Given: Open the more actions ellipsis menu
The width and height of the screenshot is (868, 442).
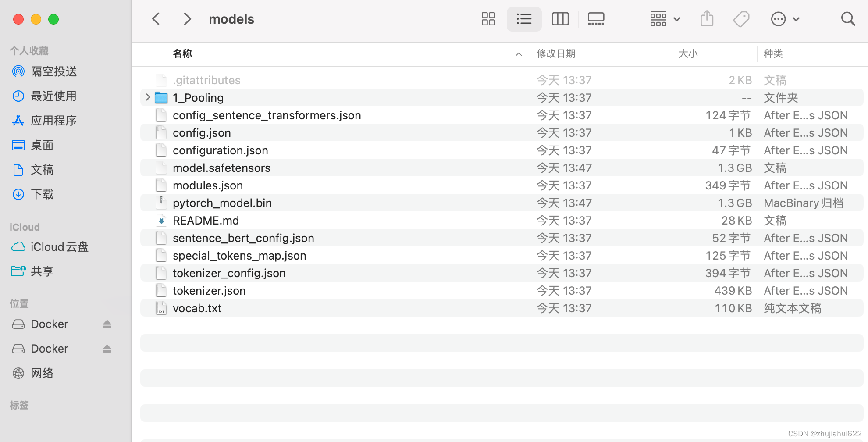Looking at the screenshot, I should tap(785, 19).
